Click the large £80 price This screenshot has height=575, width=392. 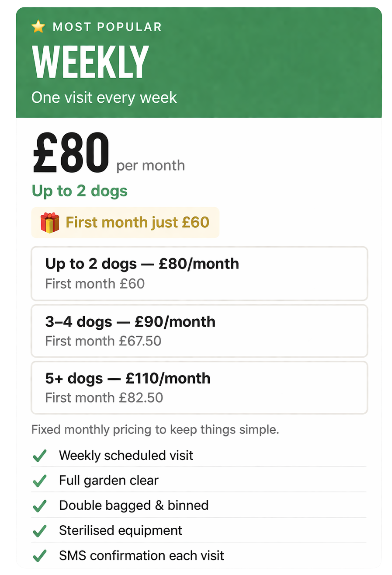(x=70, y=154)
